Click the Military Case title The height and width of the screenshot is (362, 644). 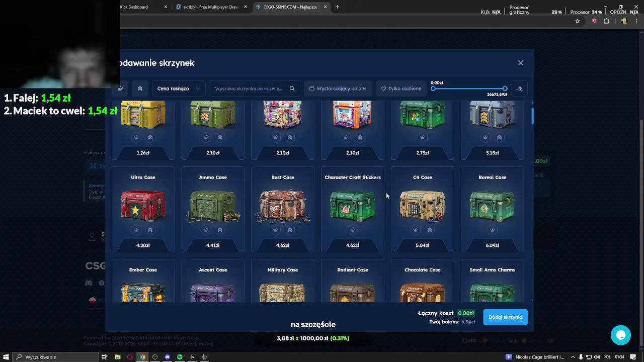tap(283, 270)
